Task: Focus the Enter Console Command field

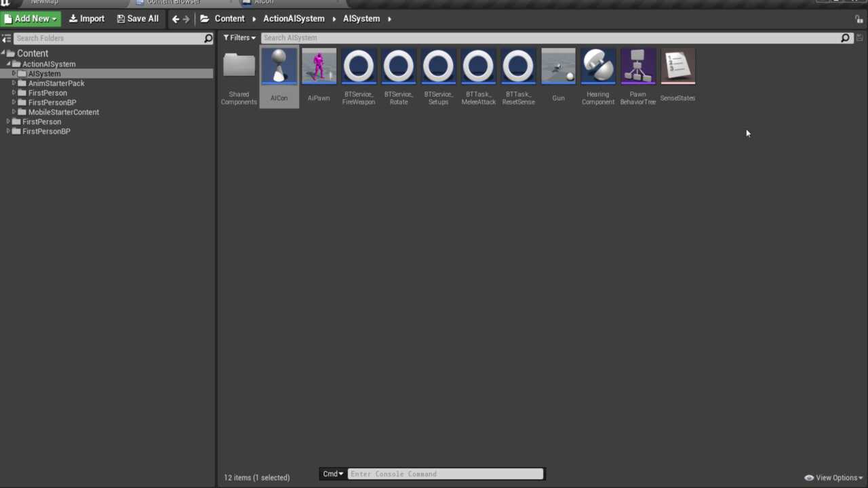Action: coord(446,474)
